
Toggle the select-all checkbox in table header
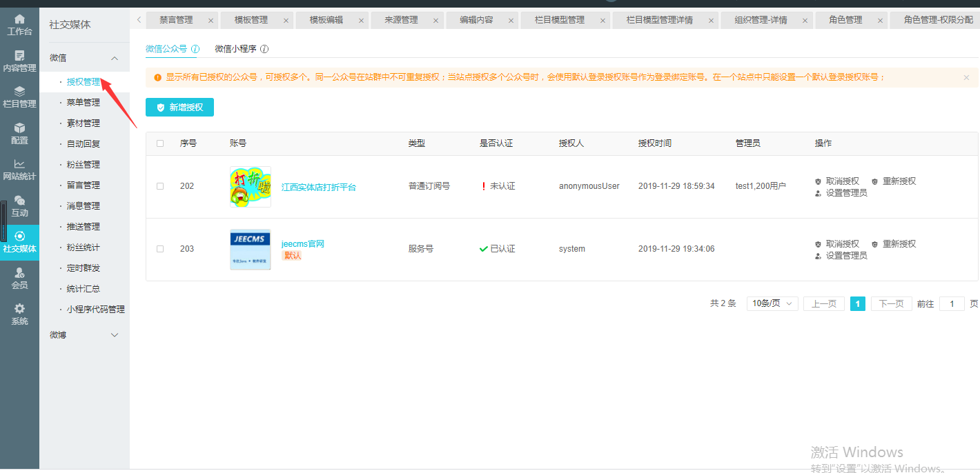click(x=160, y=143)
